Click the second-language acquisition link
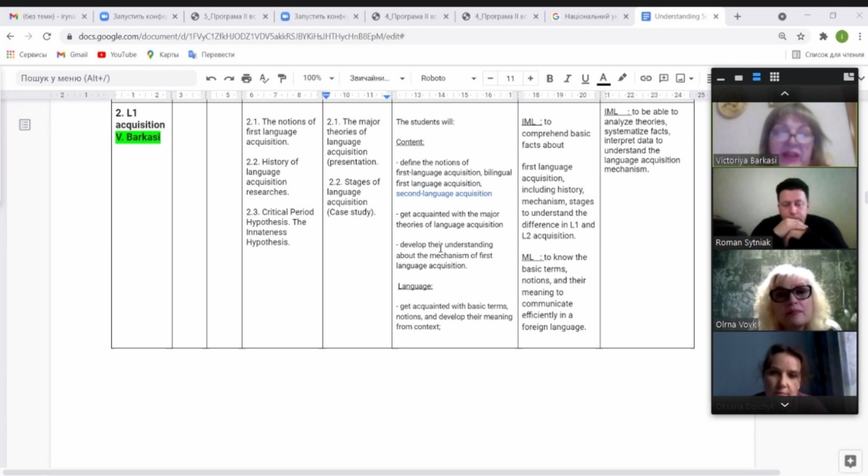868x476 pixels. [444, 194]
